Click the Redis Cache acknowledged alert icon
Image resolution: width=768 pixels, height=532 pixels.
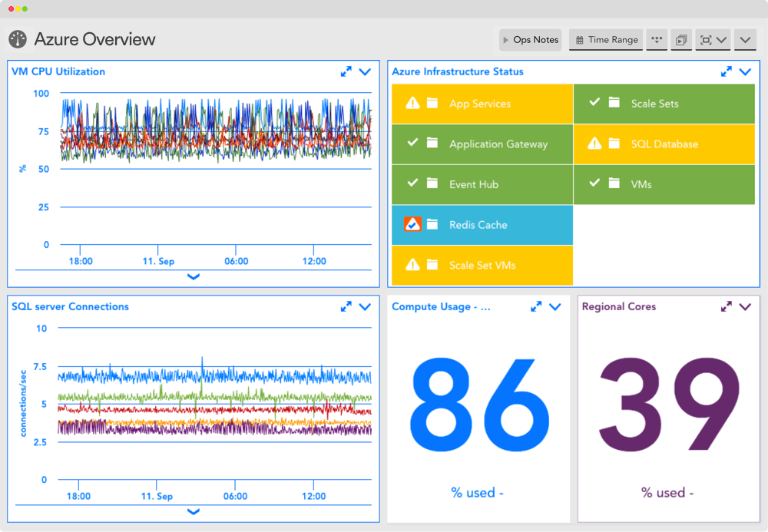click(413, 224)
